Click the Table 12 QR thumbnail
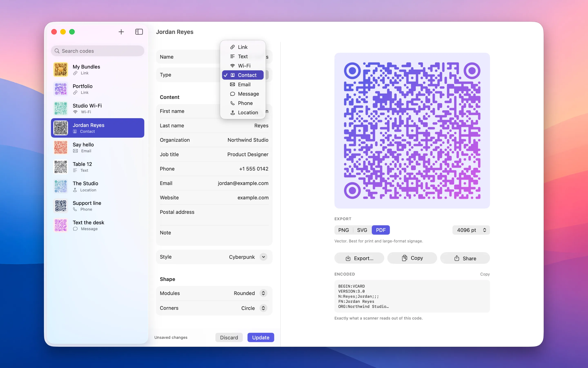 pyautogui.click(x=60, y=167)
